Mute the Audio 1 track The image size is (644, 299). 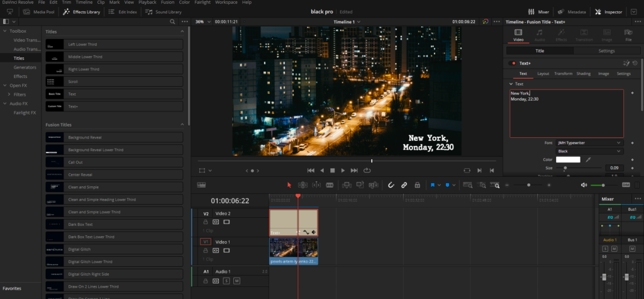(x=236, y=281)
